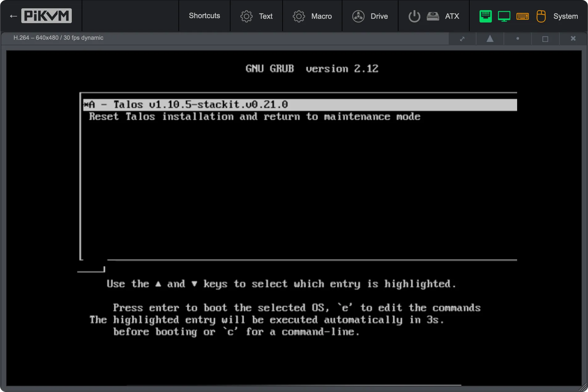588x392 pixels.
Task: Open the ATX power controls dropdown
Action: coord(452,16)
